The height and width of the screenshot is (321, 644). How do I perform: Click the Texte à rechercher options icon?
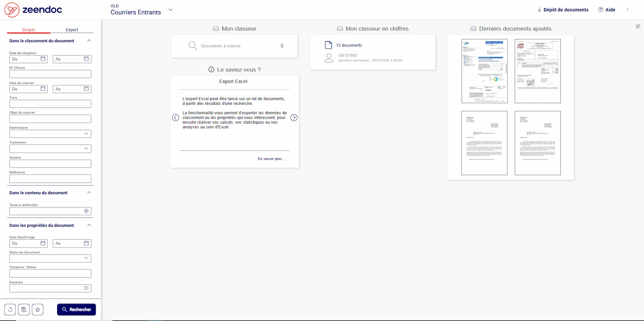point(86,211)
